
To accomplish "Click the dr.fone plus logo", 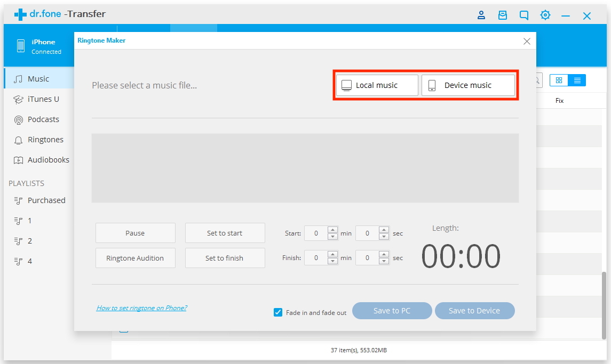I will click(x=20, y=15).
